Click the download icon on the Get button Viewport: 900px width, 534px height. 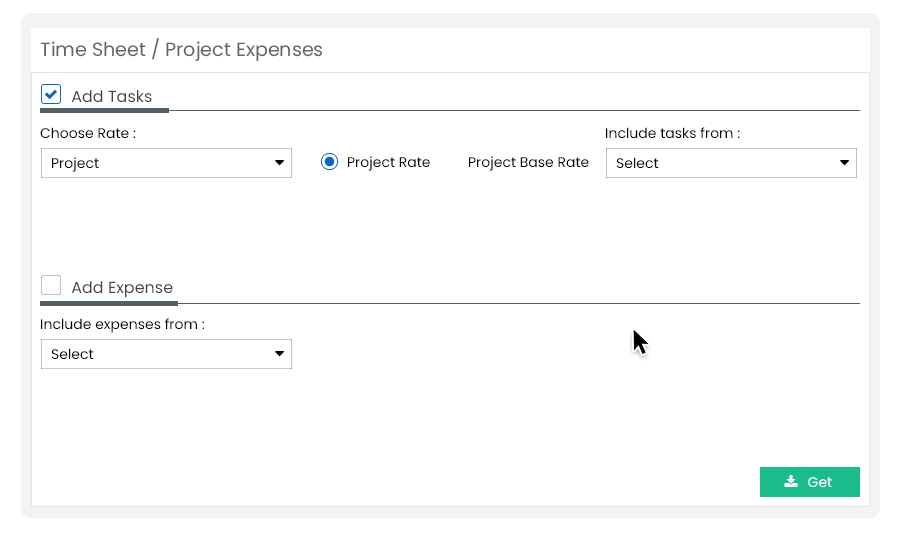point(791,482)
